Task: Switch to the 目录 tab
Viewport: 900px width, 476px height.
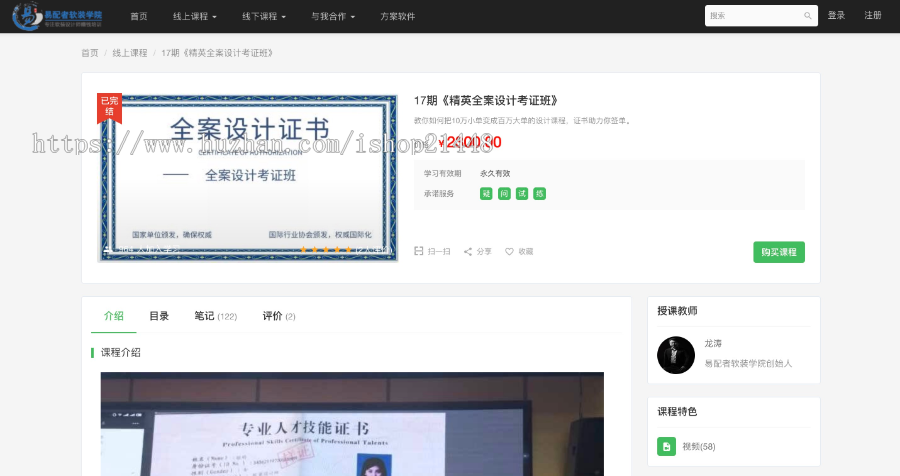Action: pos(159,316)
